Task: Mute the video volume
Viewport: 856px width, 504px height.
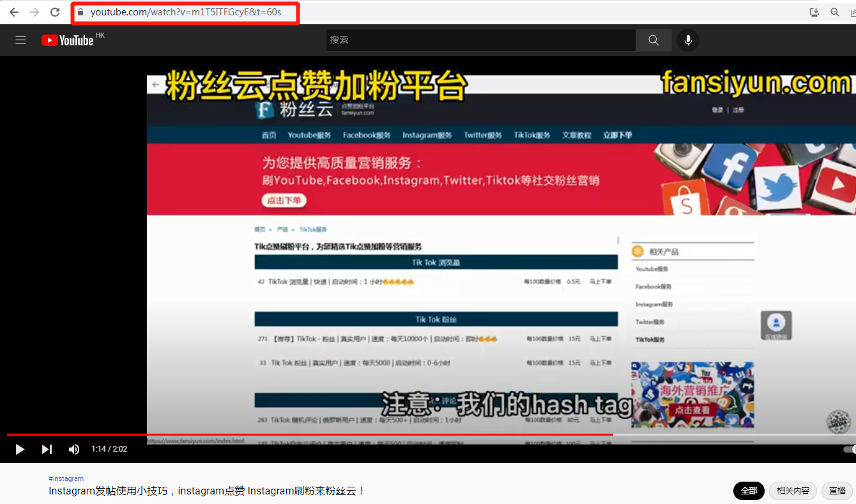Action: tap(74, 449)
